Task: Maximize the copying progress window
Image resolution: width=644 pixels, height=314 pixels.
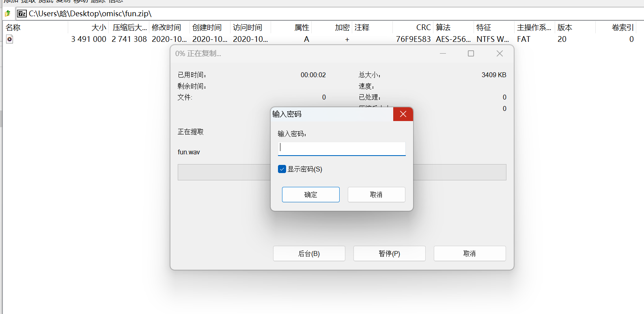Action: [x=471, y=54]
